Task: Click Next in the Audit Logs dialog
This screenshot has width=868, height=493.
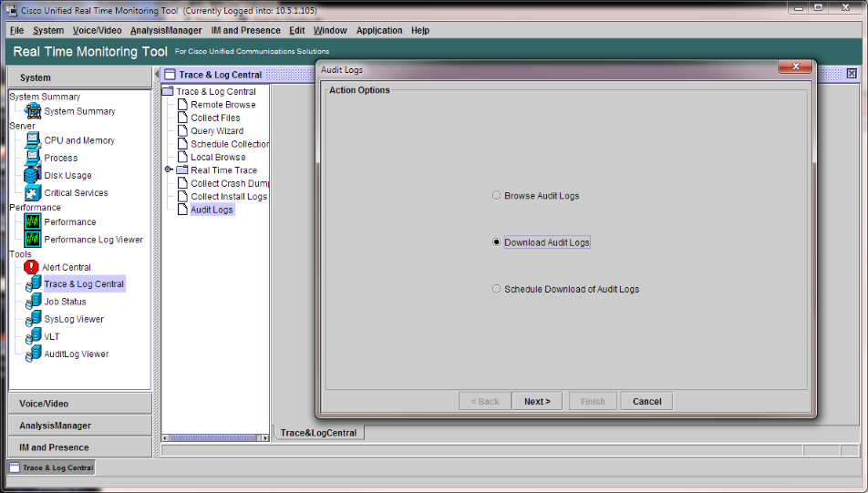Action: [x=537, y=401]
